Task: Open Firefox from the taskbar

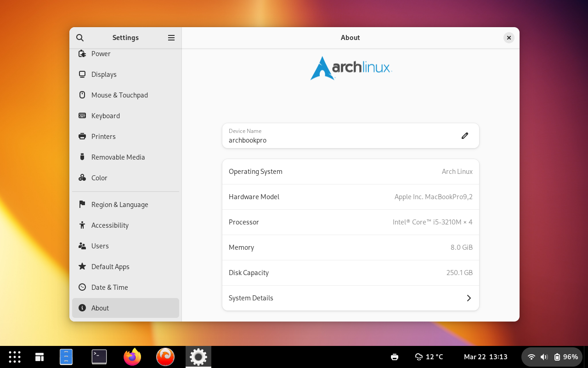Action: coord(132,357)
